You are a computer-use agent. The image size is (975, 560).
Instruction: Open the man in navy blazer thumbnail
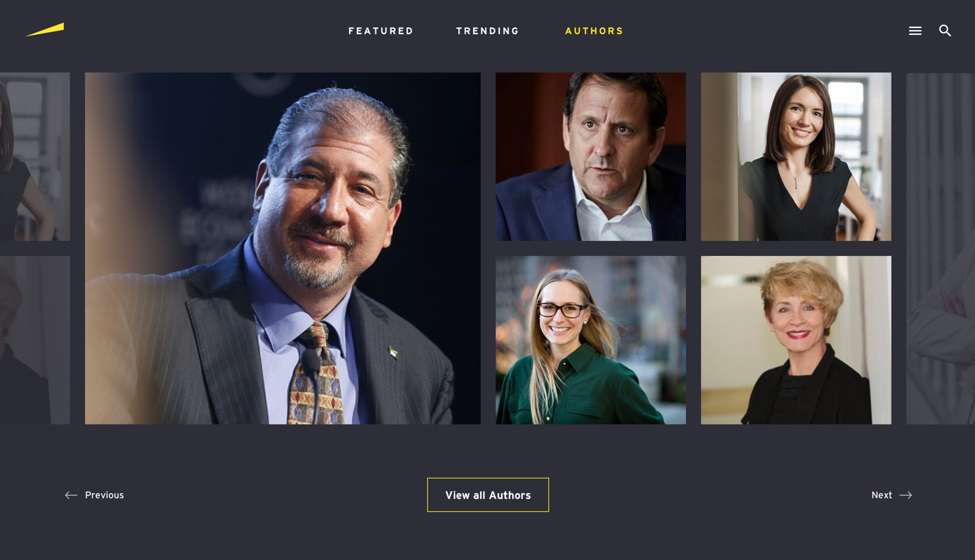tap(591, 157)
